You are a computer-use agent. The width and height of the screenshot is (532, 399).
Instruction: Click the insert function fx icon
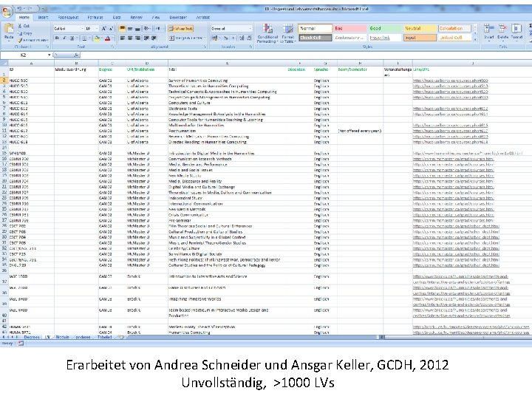[x=76, y=55]
